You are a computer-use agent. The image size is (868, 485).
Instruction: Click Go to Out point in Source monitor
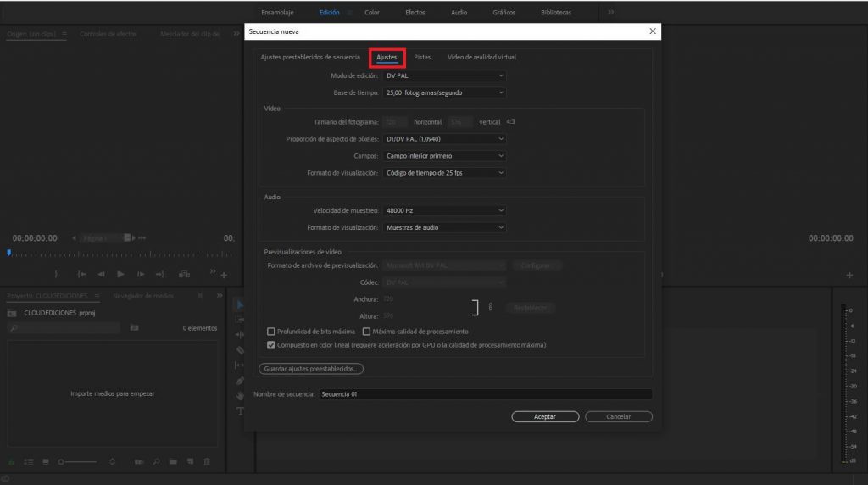pos(160,274)
